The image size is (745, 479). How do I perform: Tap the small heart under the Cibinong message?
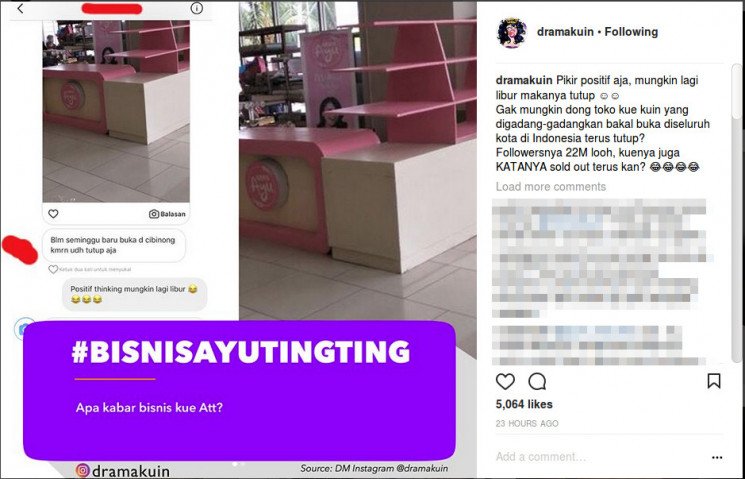(x=53, y=269)
